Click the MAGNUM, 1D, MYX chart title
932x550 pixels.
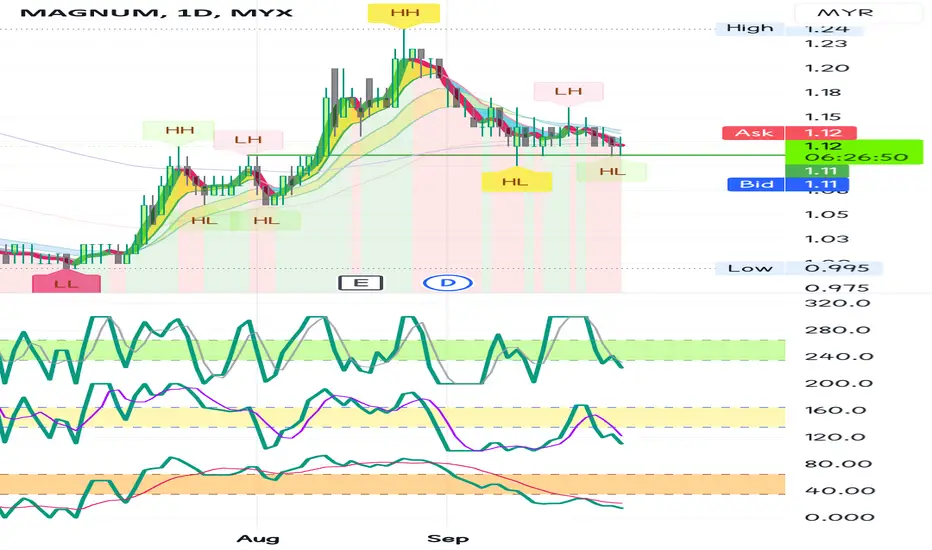[156, 12]
